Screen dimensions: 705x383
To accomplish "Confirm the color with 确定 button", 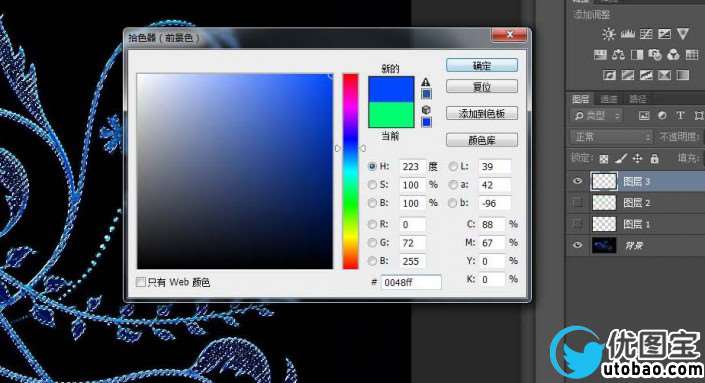I will (482, 66).
